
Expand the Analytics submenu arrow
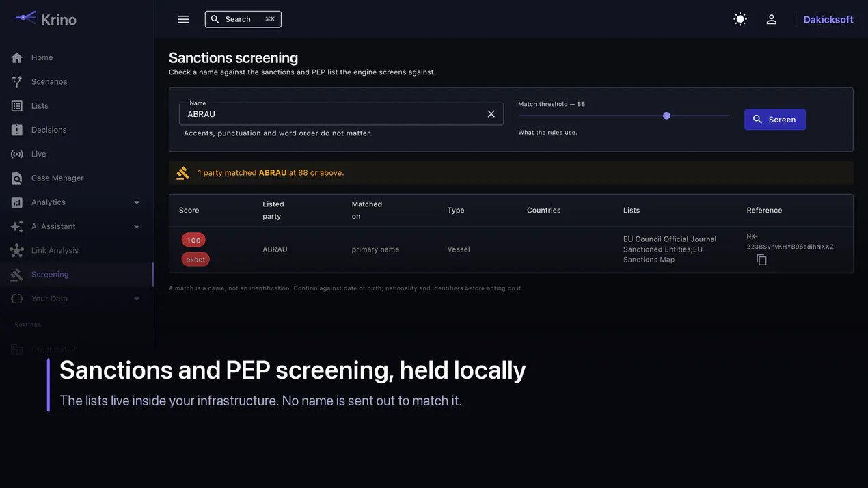click(137, 202)
